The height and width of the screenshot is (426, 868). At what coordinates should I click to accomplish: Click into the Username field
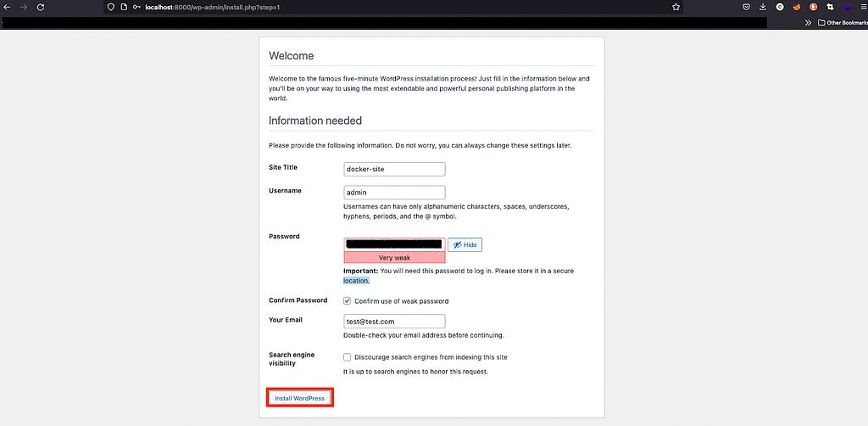pos(394,193)
